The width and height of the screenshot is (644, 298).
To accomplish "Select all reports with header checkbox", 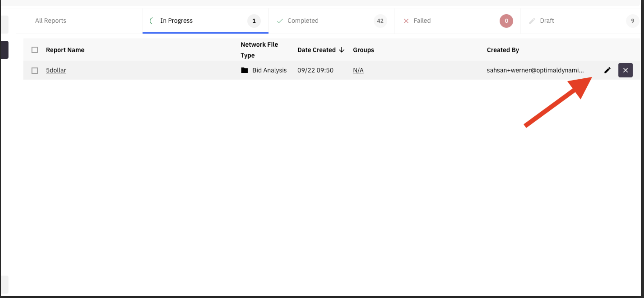I will 35,50.
